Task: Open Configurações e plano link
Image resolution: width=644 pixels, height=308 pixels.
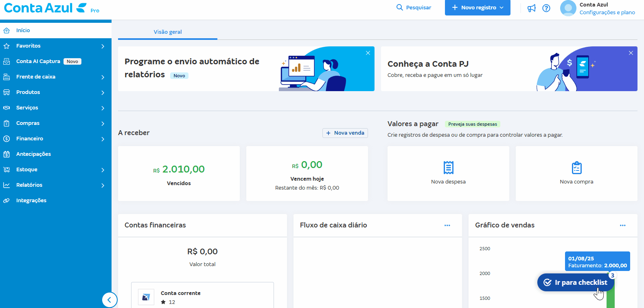Action: pos(607,13)
